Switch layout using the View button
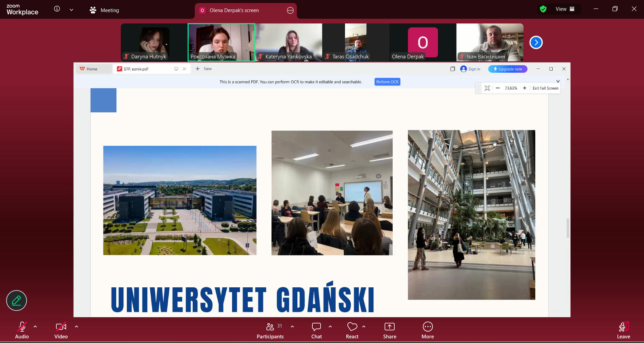The width and height of the screenshot is (644, 343). point(565,9)
